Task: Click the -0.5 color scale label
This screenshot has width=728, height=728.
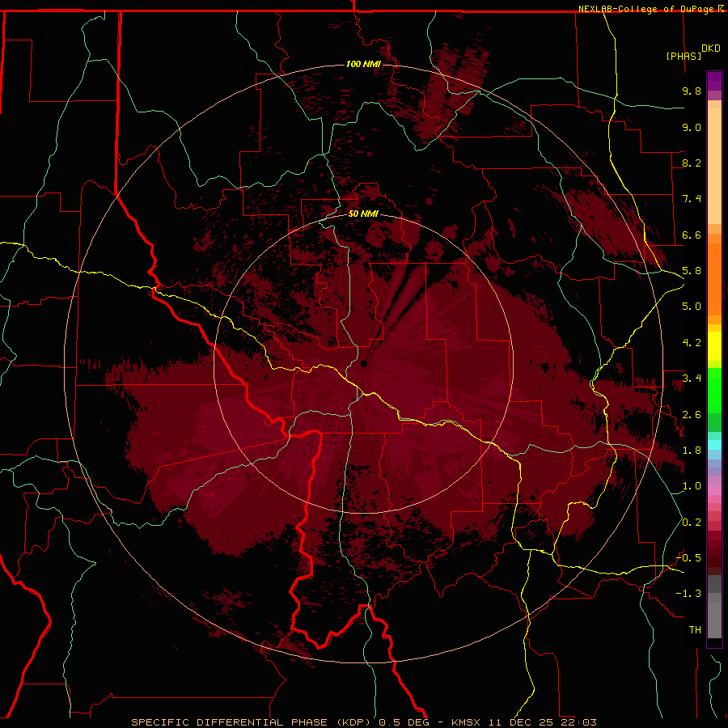Action: click(x=688, y=557)
